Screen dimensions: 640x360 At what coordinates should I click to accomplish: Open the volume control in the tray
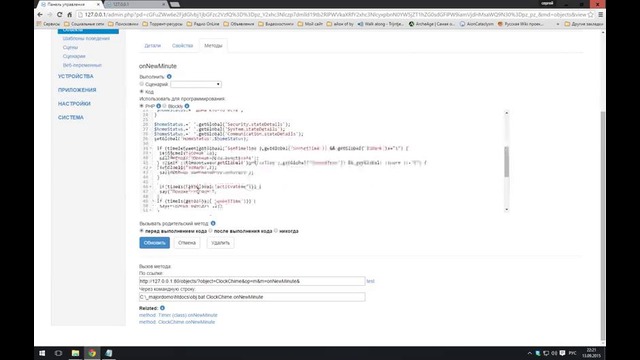click(554, 353)
